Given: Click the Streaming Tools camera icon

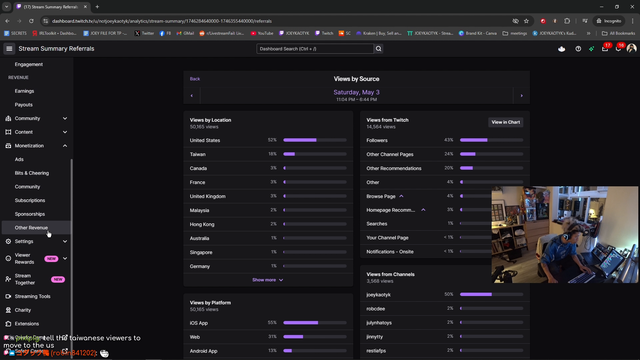Looking at the screenshot, I should 8,296.
